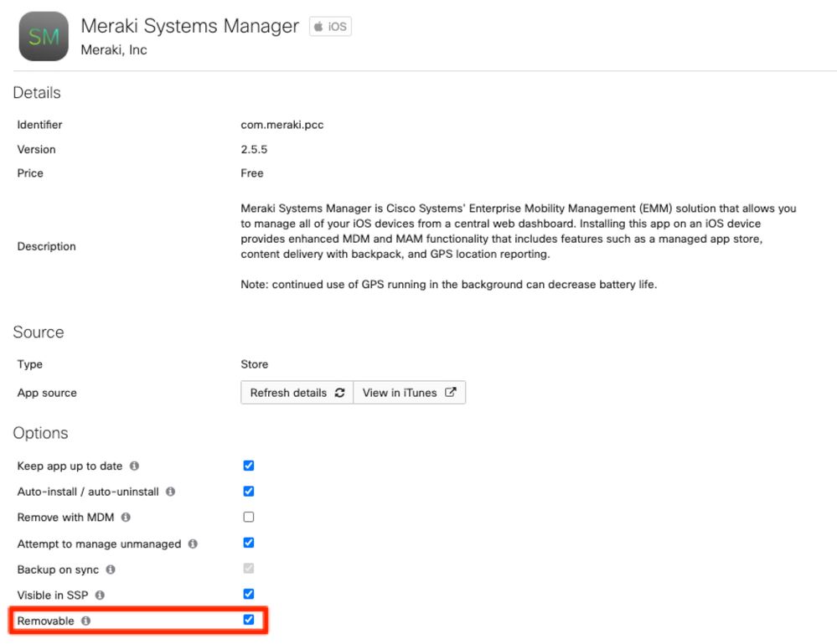Click the info icon beside Remove with MDM
837x644 pixels.
[126, 518]
